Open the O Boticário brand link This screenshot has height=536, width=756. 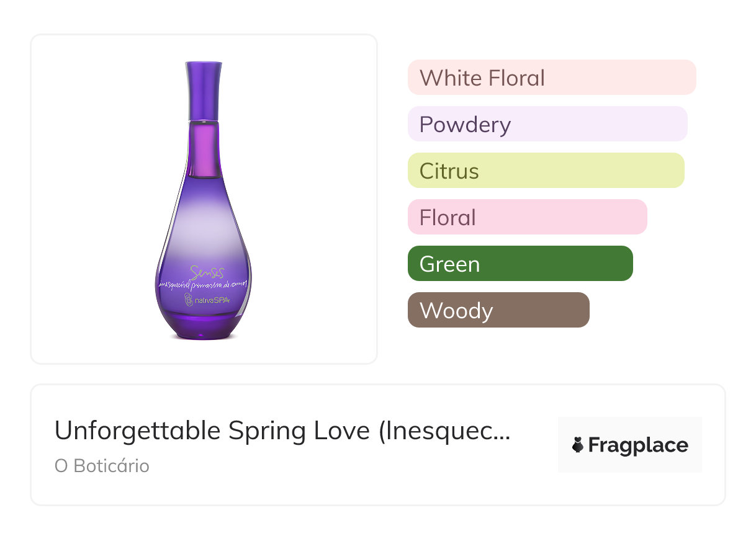(102, 466)
